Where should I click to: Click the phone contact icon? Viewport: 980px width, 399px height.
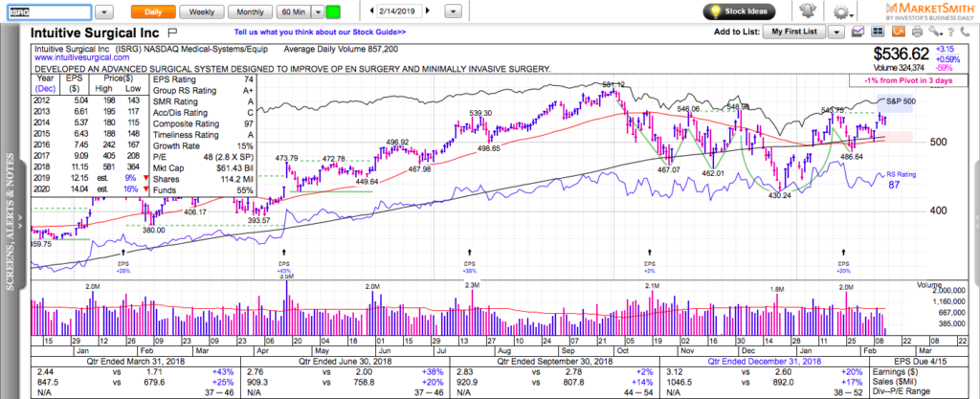[x=965, y=32]
